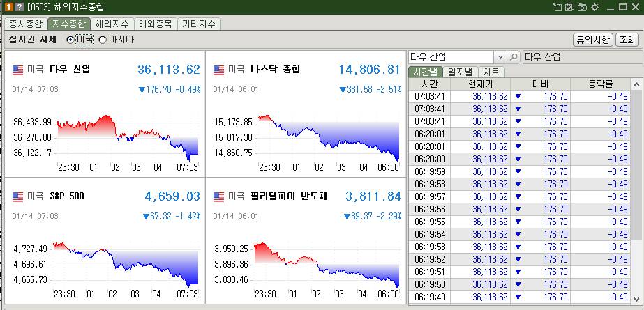
Task: Click the ▼67.32 -1.42% change text
Action: click(x=171, y=216)
